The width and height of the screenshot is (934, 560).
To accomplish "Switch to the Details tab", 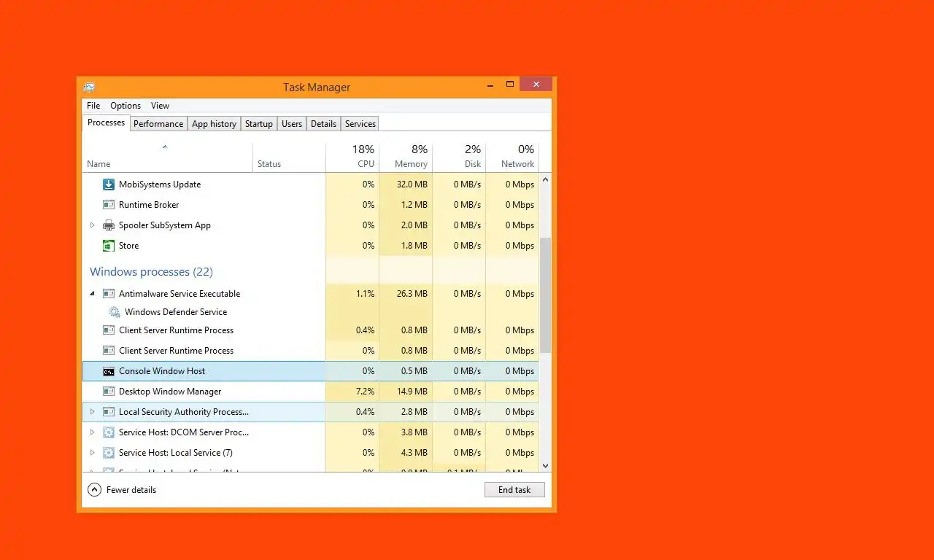I will tap(323, 124).
